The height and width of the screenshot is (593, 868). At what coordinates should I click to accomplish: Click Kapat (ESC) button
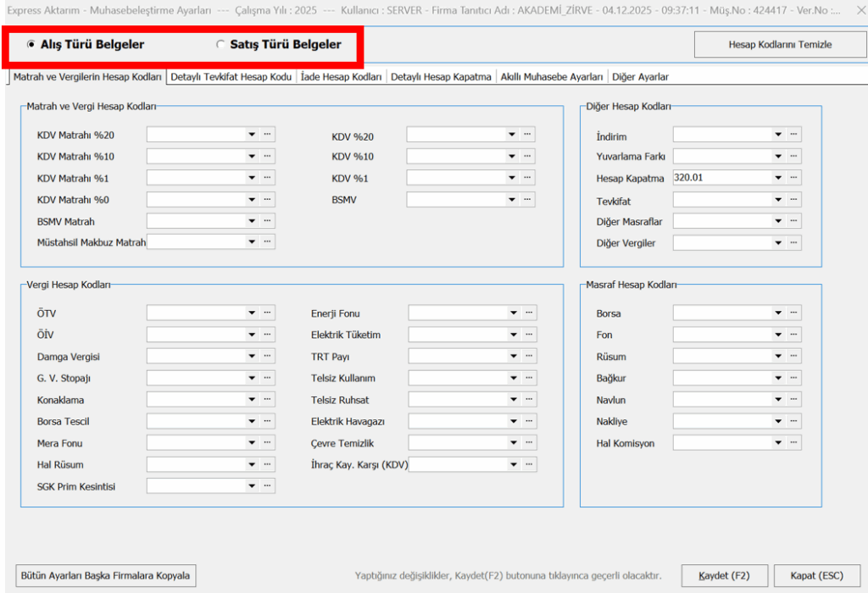pyautogui.click(x=816, y=575)
